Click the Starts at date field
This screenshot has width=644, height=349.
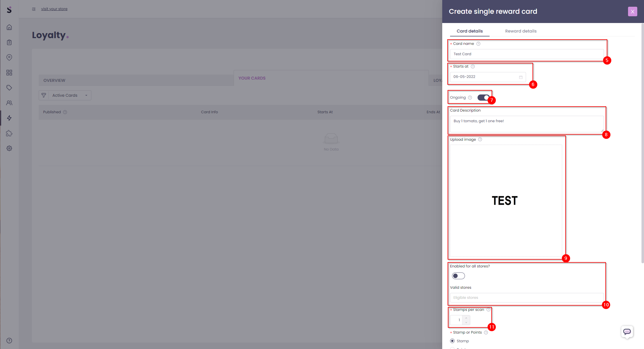coord(488,77)
